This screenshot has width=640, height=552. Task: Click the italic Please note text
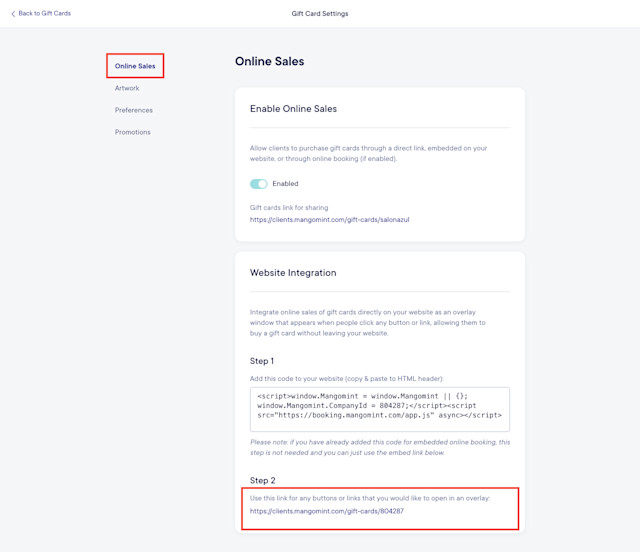pyautogui.click(x=380, y=447)
